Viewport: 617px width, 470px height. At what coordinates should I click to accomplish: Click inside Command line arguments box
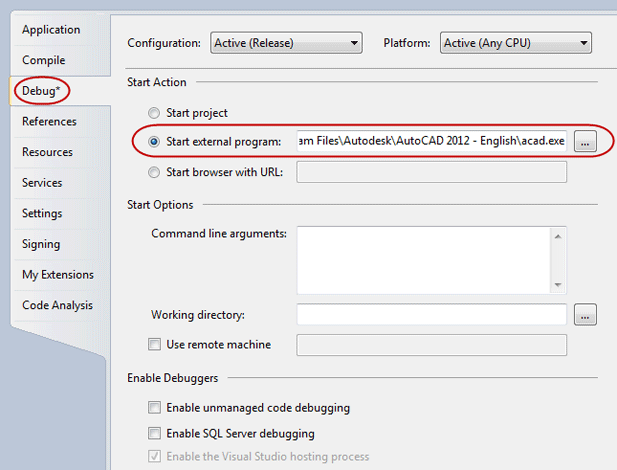(x=424, y=260)
